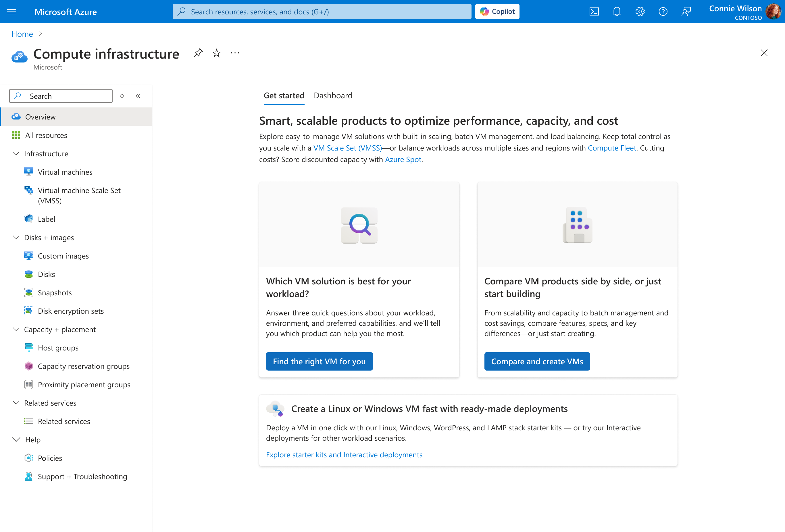This screenshot has height=532, width=785.
Task: Open Proximity placement groups
Action: point(84,384)
